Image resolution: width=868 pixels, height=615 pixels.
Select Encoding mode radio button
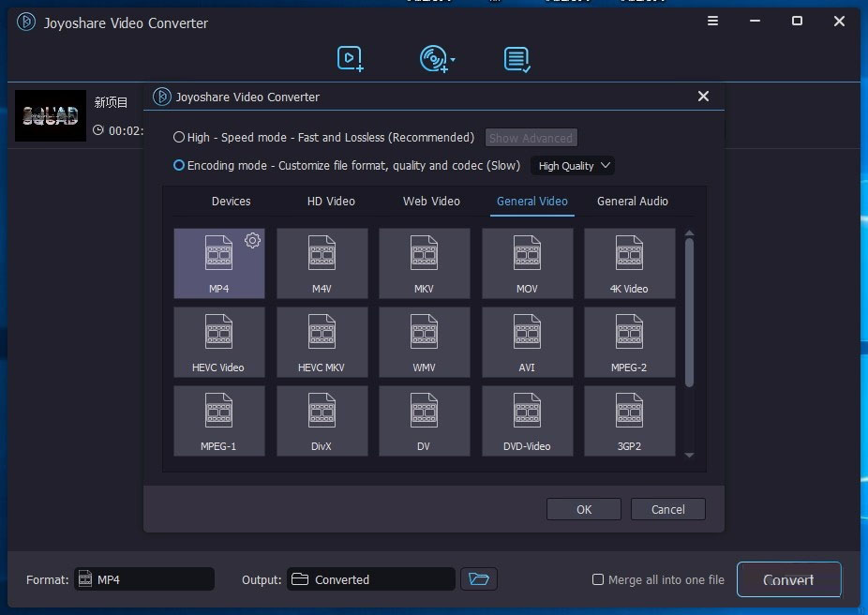(x=178, y=166)
